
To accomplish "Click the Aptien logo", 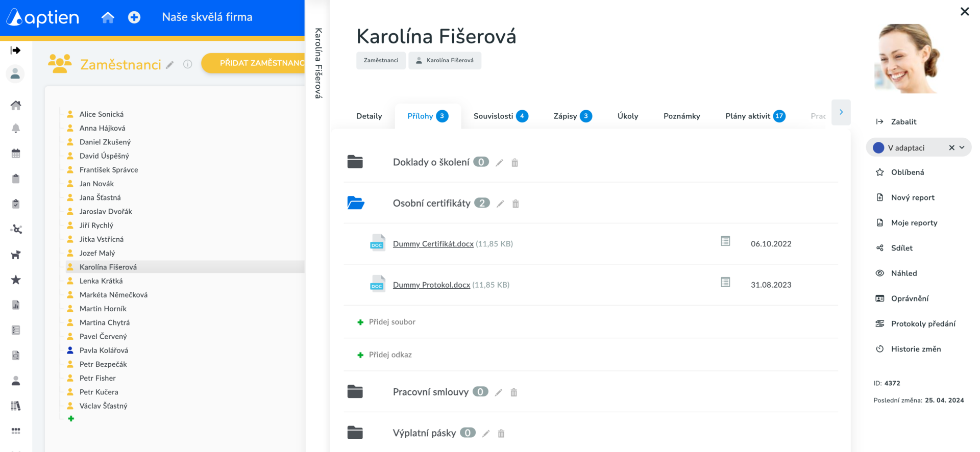I will (x=43, y=17).
